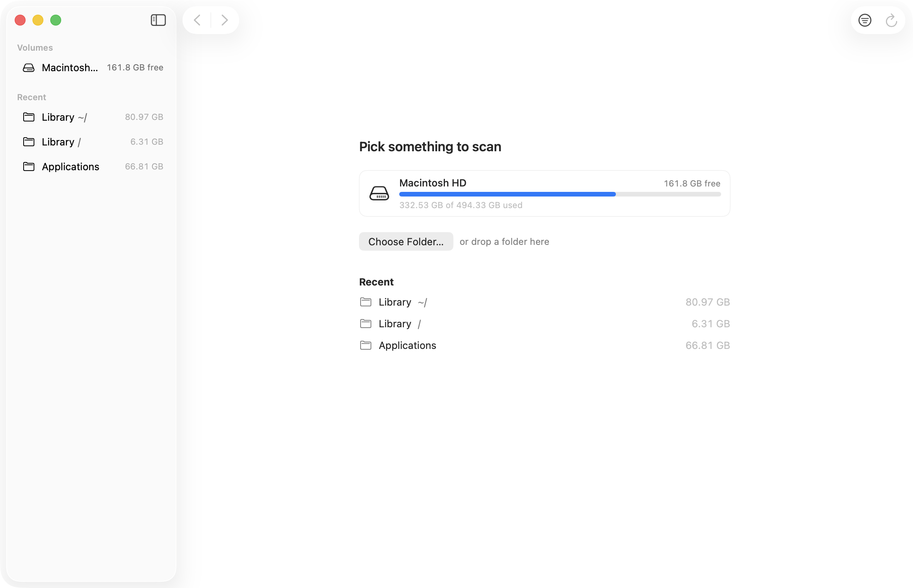Toggle the sidebar with the sidebar icon

pyautogui.click(x=158, y=20)
